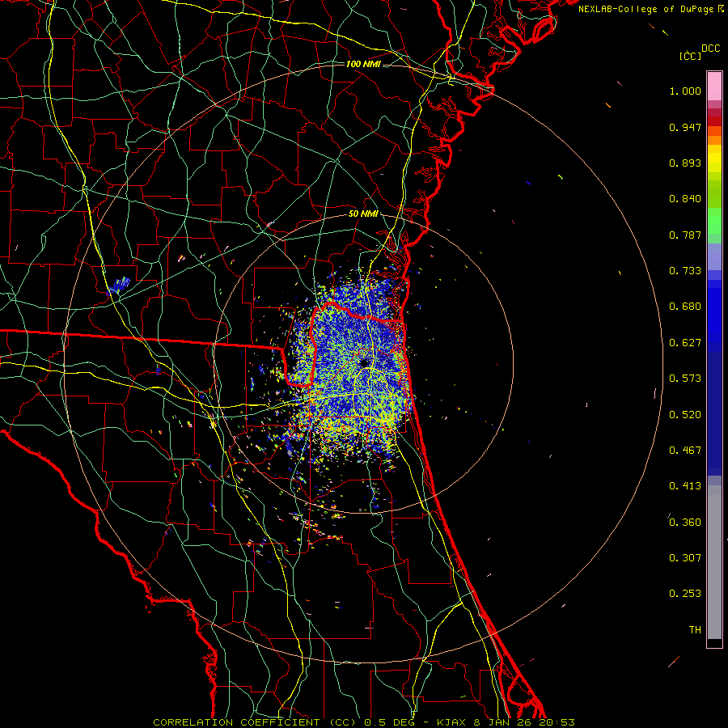Click the 100 NMI range ring label

[363, 64]
